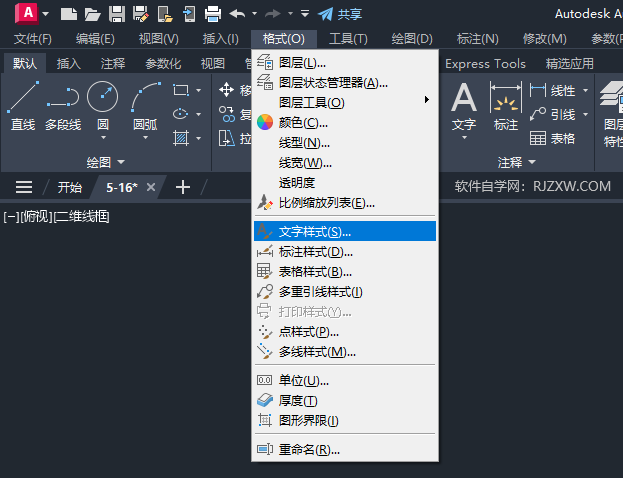Insert a 表格 table
Image resolution: width=623 pixels, height=478 pixels.
[553, 138]
